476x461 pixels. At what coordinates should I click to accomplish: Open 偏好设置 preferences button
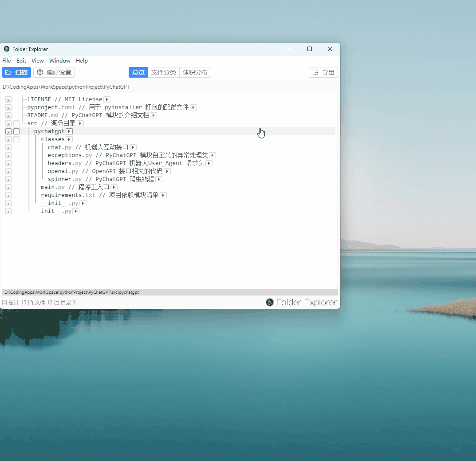point(54,72)
